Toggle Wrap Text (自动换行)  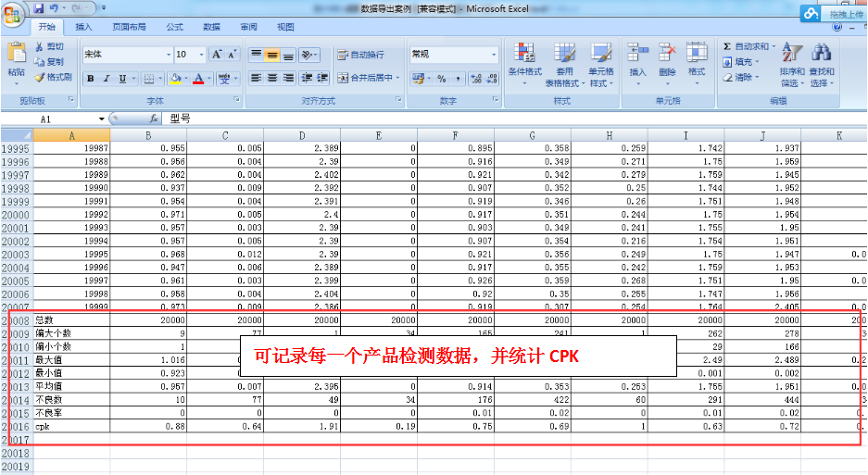(x=359, y=55)
